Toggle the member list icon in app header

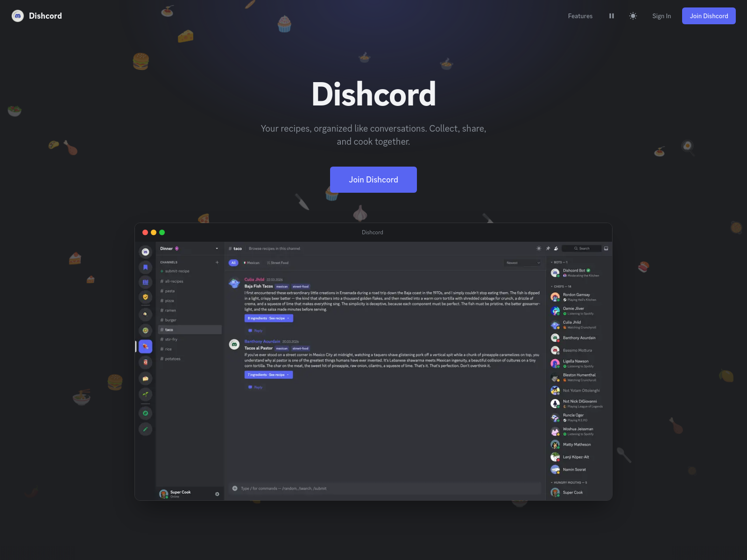(556, 248)
